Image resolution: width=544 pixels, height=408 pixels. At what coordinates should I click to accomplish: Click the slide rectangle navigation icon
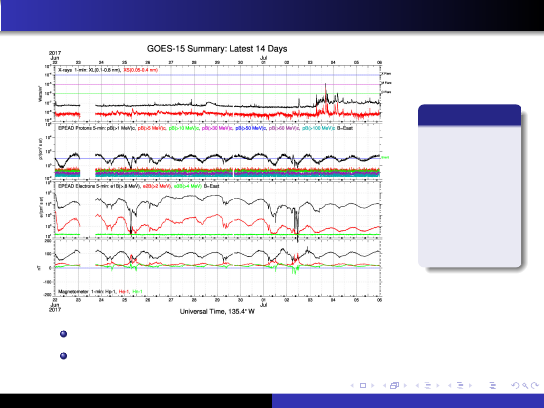coord(363,385)
